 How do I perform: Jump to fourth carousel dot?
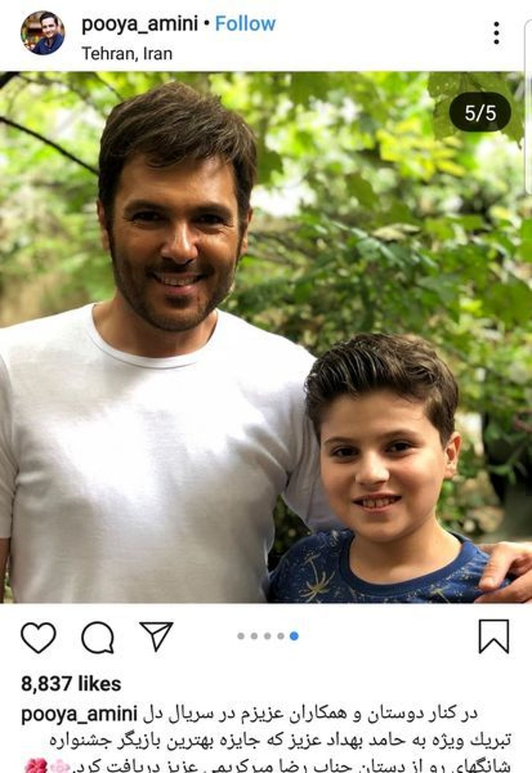click(x=281, y=636)
